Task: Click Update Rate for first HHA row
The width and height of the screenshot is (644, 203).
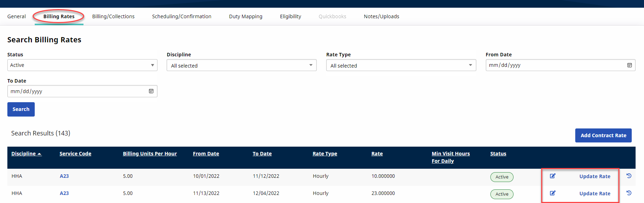Action: 595,176
